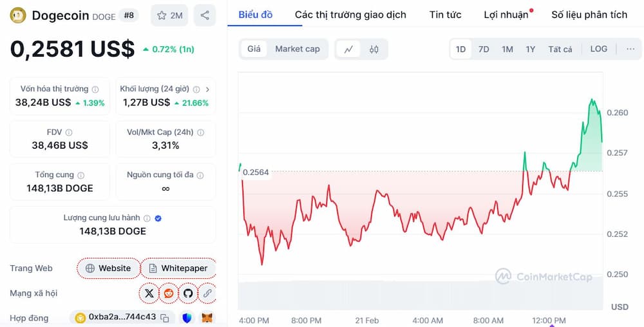Viewport: 644px width, 327px height.
Task: Click the blue shield security icon
Action: [187, 317]
